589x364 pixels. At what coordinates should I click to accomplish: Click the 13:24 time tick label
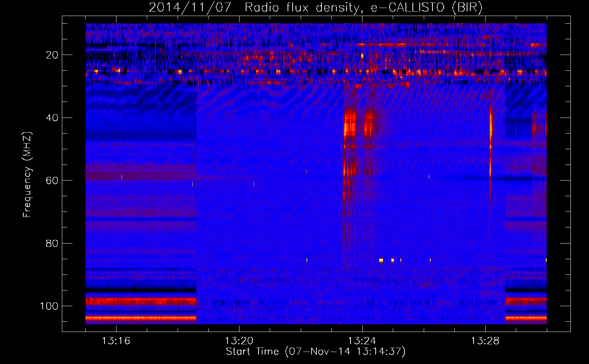(x=362, y=341)
